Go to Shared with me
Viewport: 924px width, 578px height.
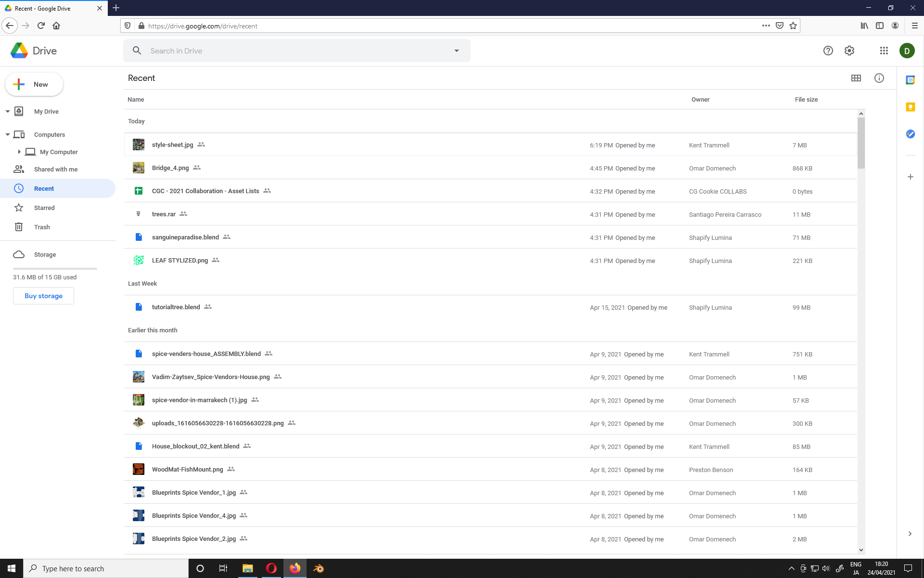click(x=55, y=169)
